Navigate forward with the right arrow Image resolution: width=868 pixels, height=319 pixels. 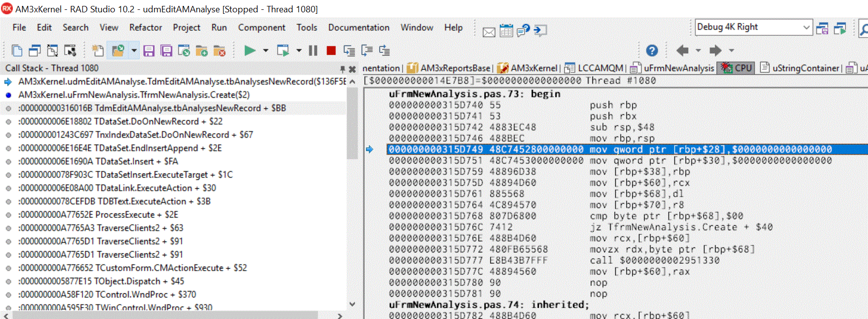click(x=715, y=50)
